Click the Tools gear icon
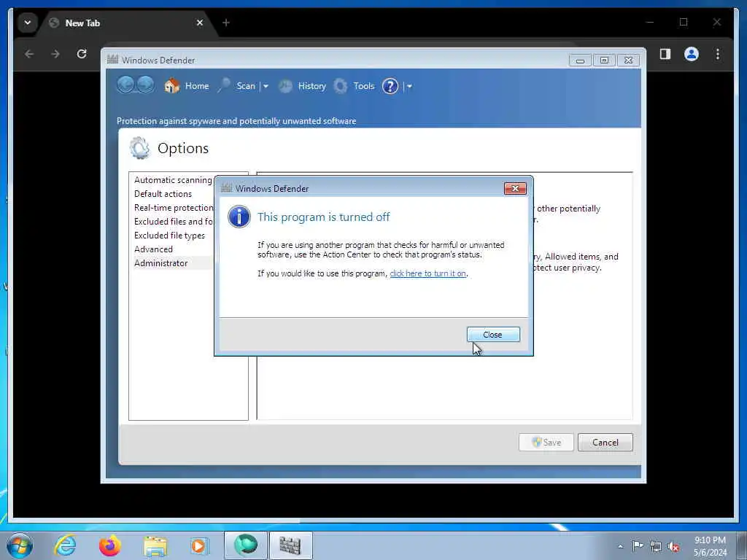The width and height of the screenshot is (747, 560). [340, 86]
